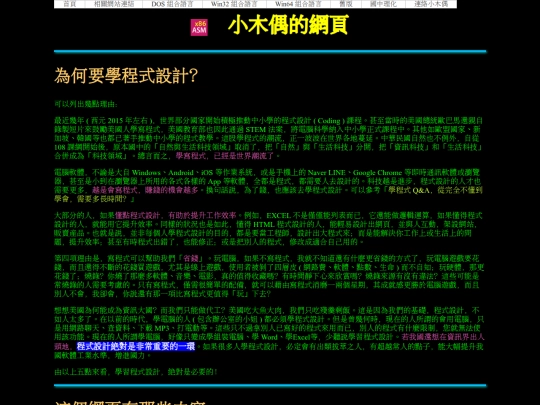This screenshot has width=540, height=405.
Task: Click pink text 懂點程式設計，有助於提升工作效率
Action: pos(176,216)
